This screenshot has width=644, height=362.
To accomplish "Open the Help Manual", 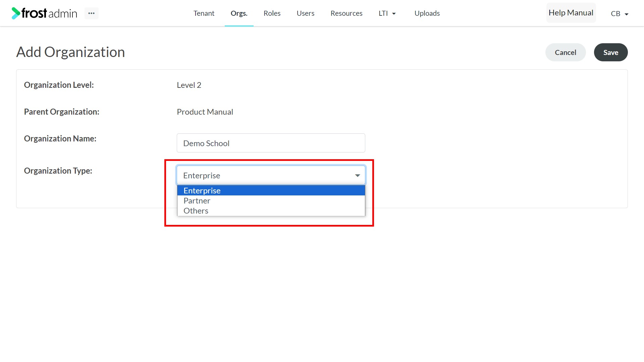I will tap(571, 13).
